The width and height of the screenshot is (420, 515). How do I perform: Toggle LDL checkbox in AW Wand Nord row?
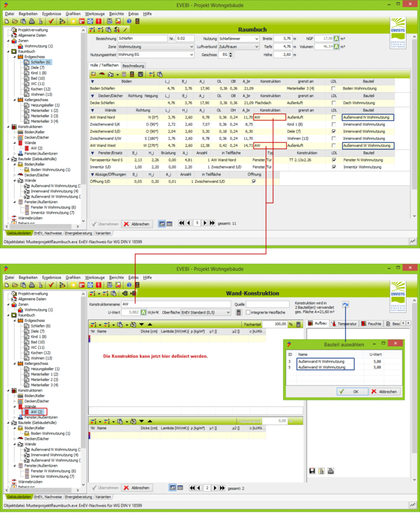click(333, 117)
